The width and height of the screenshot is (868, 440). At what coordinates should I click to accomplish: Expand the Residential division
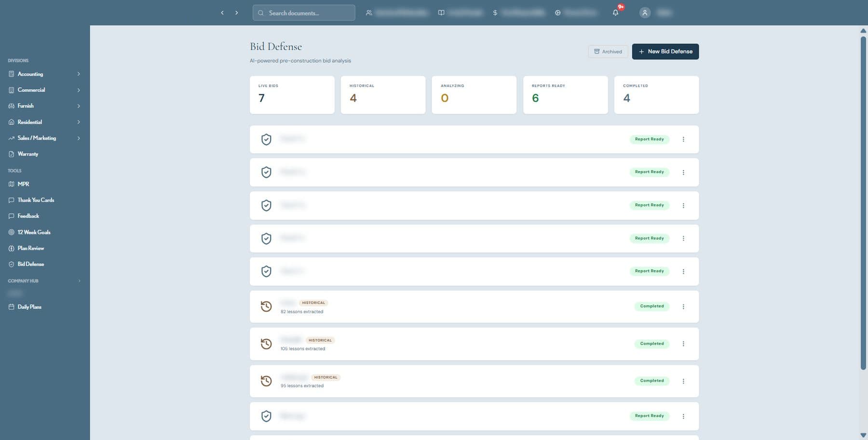tap(79, 122)
